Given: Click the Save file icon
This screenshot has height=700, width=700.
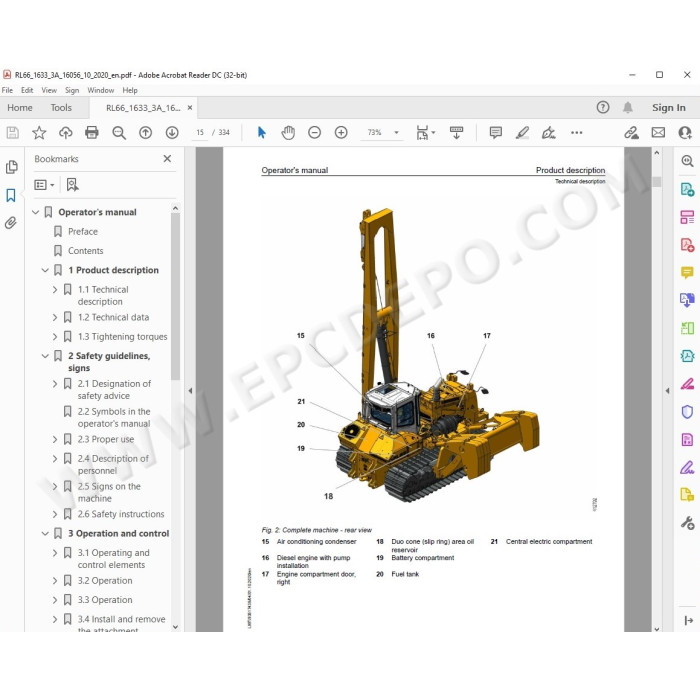Looking at the screenshot, I should click(x=12, y=133).
